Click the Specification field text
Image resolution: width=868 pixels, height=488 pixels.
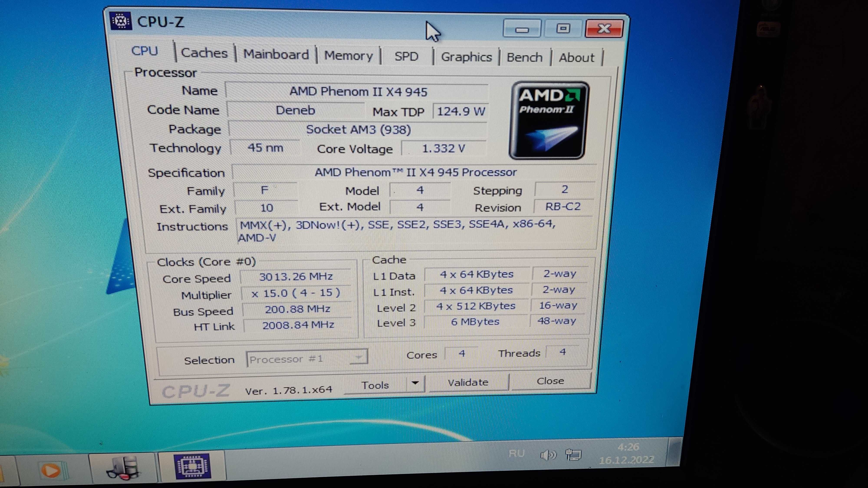pos(415,172)
